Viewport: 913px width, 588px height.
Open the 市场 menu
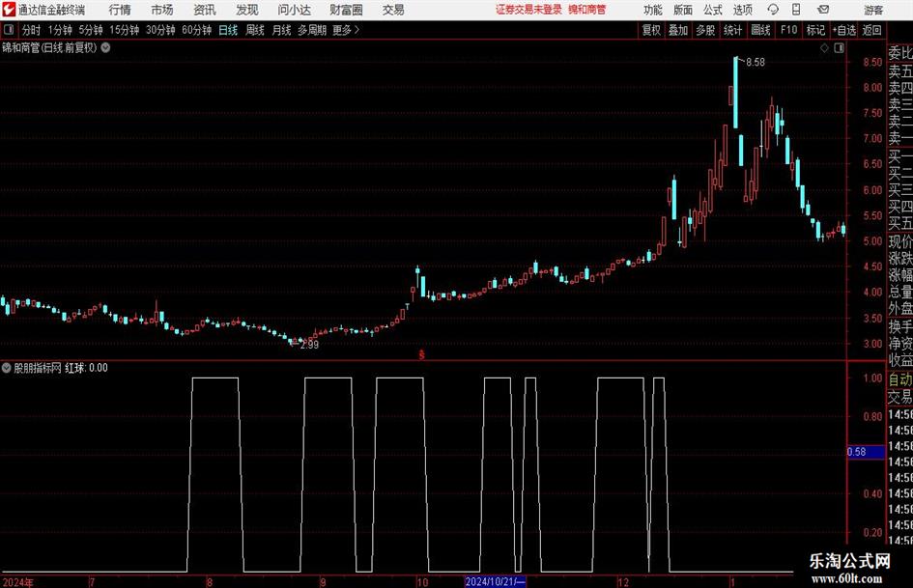tap(162, 10)
